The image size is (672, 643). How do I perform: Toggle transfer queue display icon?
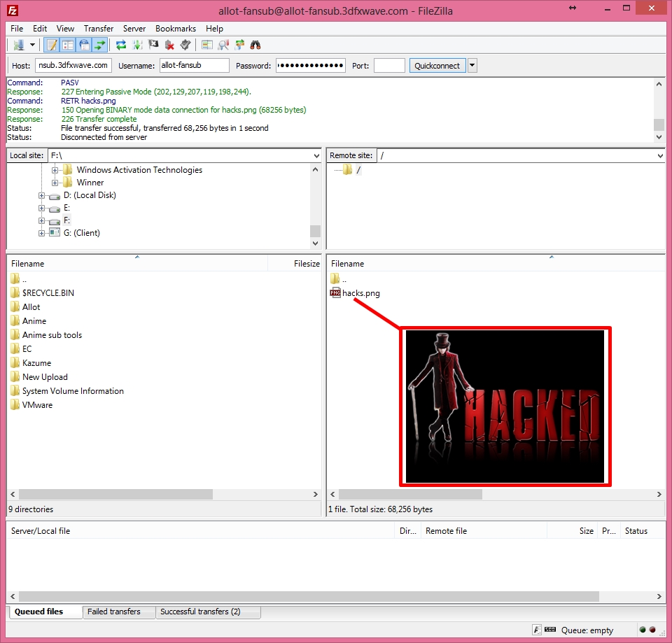tap(99, 45)
